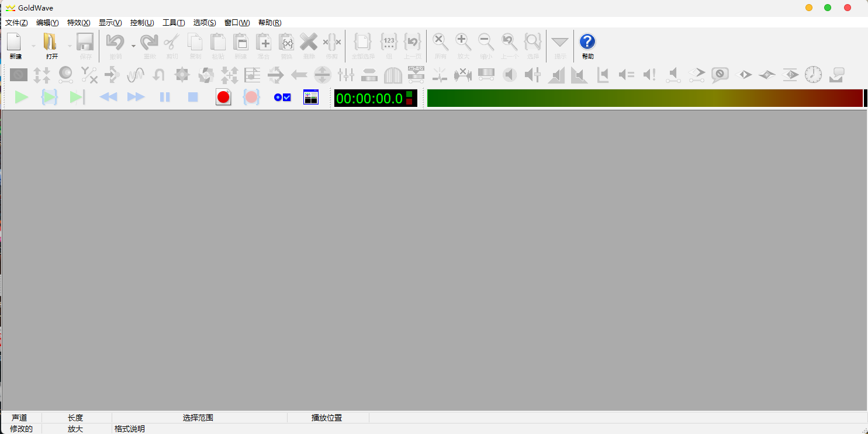Open the 文件(Z) menu
868x434 pixels.
pos(16,23)
